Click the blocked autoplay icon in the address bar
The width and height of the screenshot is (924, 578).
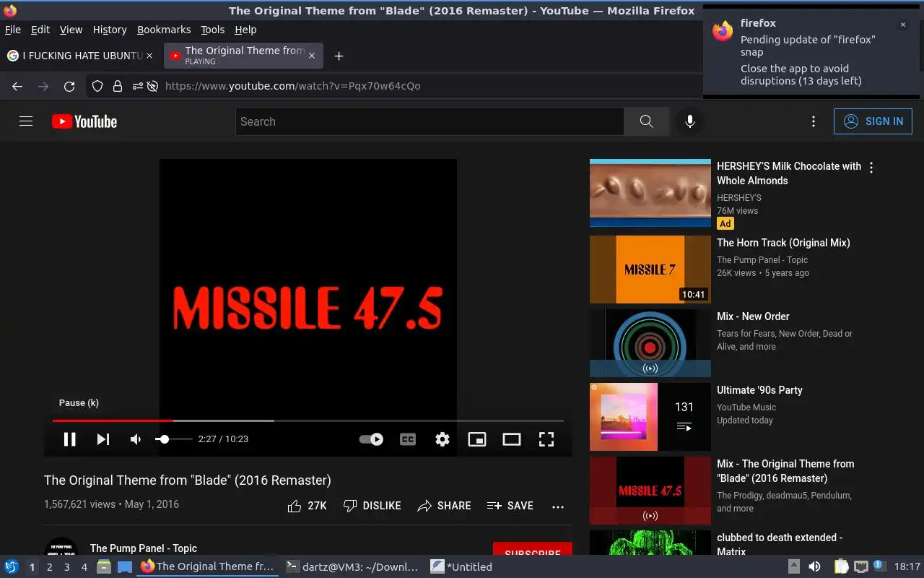pyautogui.click(x=152, y=86)
